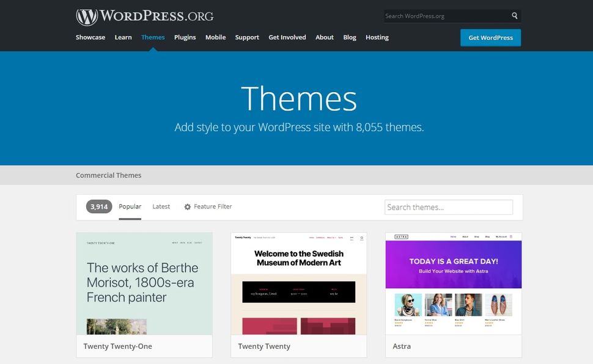Go to the Learn page
This screenshot has height=364, width=593.
123,37
